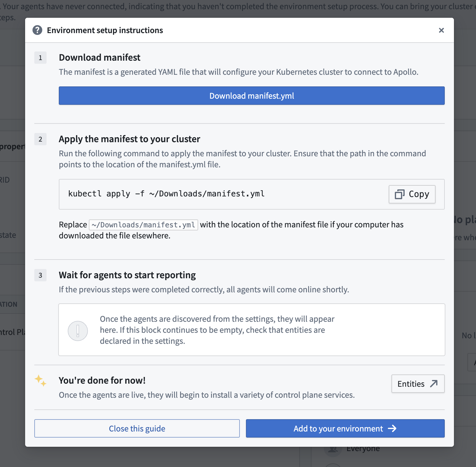This screenshot has width=476, height=467.
Task: Click the exclamation icon in agents placeholder
Action: click(78, 331)
